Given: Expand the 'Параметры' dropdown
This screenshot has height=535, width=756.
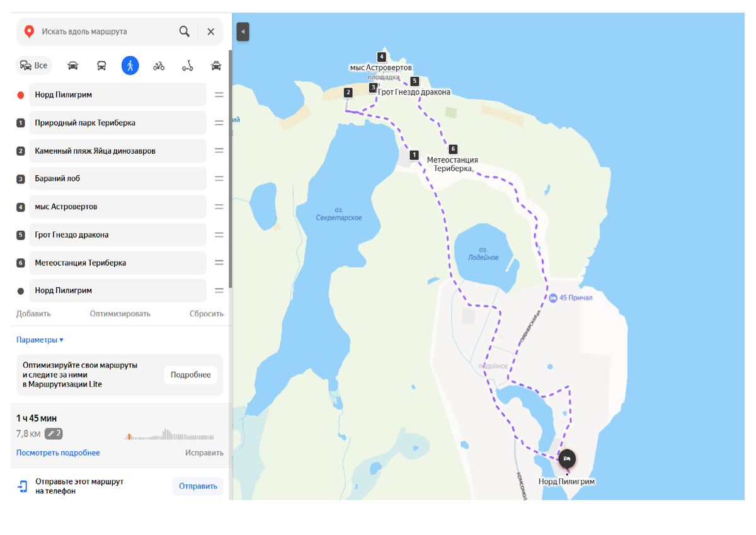Looking at the screenshot, I should pos(40,340).
